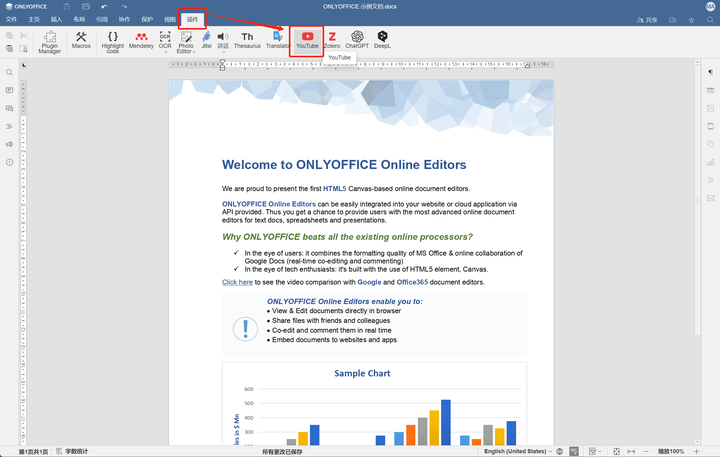Open the search panel in left sidebar

(x=9, y=72)
